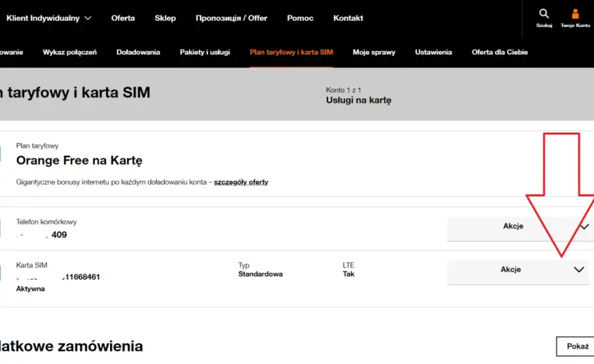Switch to the Ustawienia tab
Image resolution: width=594 pixels, height=364 pixels.
(433, 52)
